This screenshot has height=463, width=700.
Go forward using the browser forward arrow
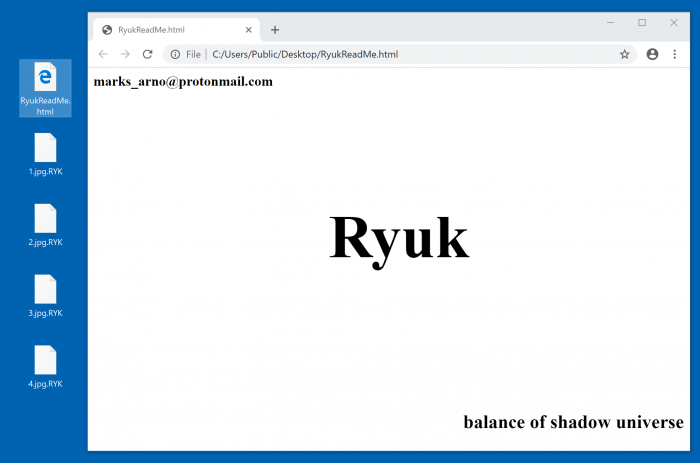(x=125, y=54)
